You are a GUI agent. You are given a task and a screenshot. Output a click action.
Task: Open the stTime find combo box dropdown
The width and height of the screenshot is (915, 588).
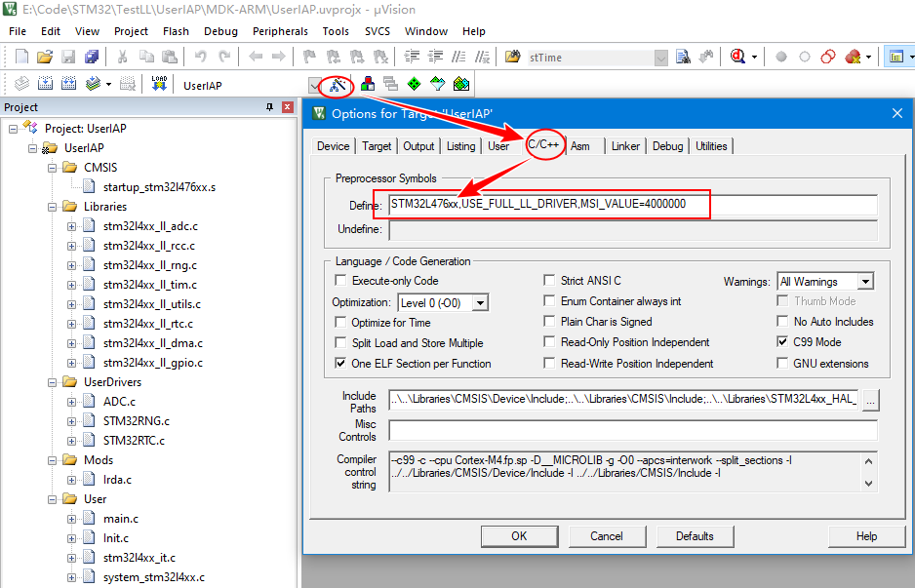pos(660,58)
